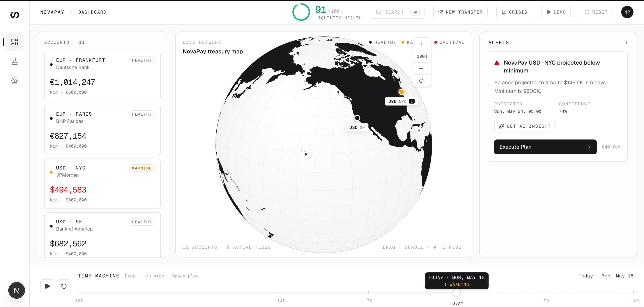Click the HEALTHY badge on EUR Paris

pos(142,114)
